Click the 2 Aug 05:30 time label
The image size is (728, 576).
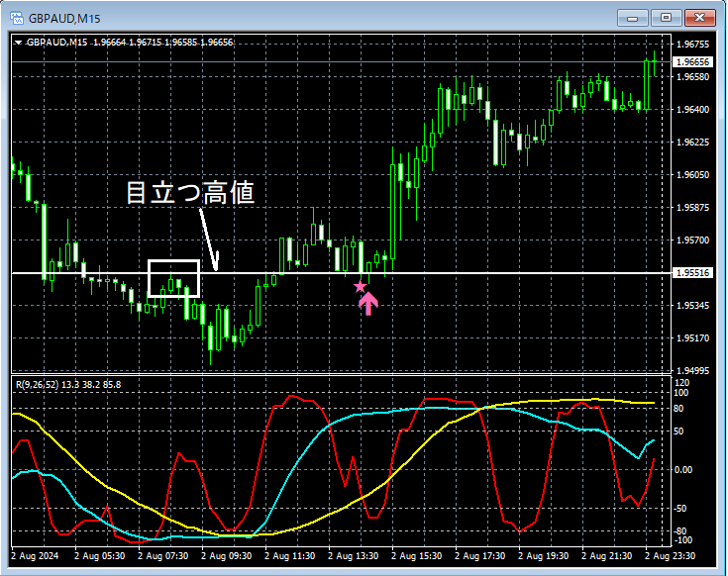point(99,556)
